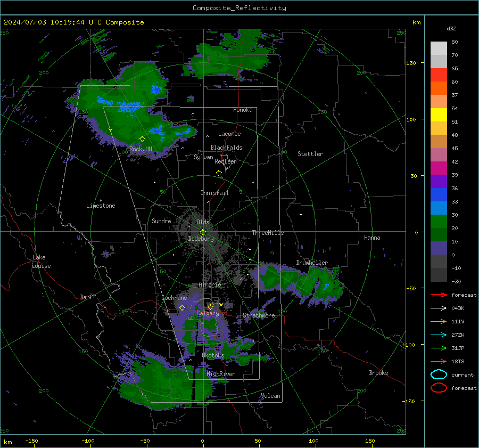Click the 2024/07/03 10:19:44 UTC timestamp
This screenshot has width=479, height=448.
(53, 22)
